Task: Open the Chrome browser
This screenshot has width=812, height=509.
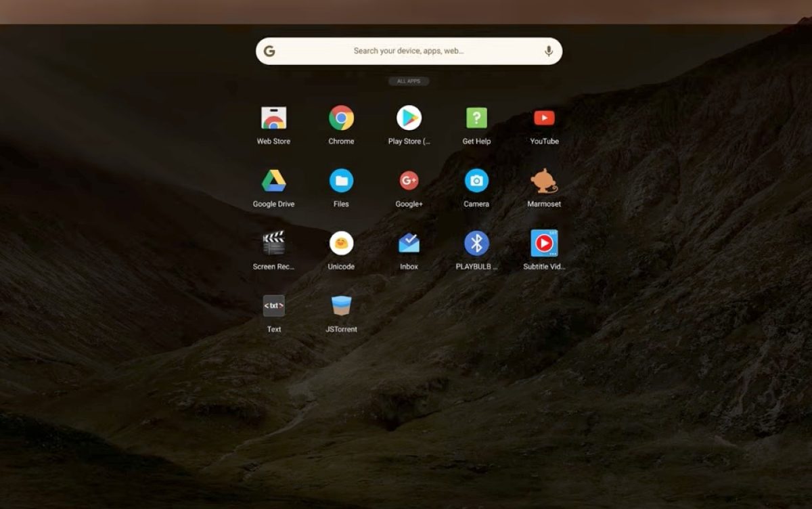Action: click(340, 119)
